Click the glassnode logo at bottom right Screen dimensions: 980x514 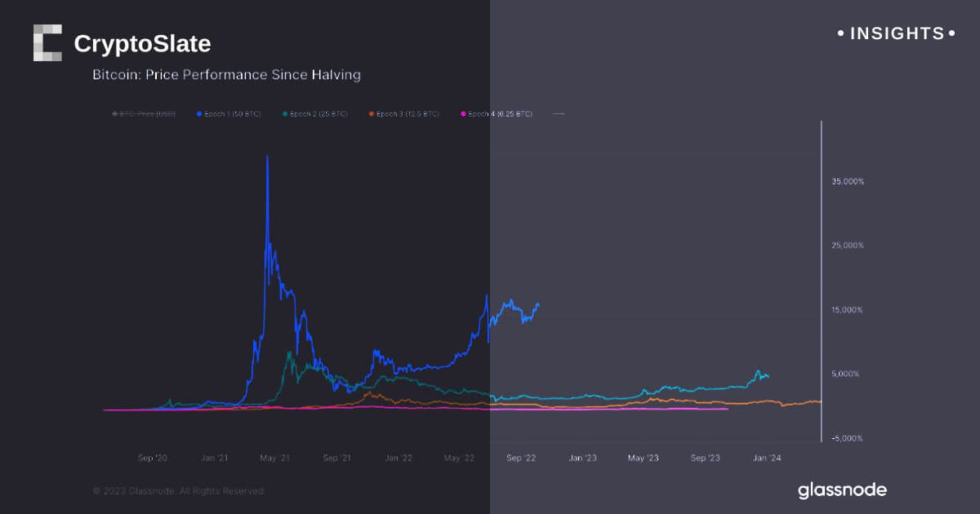pyautogui.click(x=842, y=490)
